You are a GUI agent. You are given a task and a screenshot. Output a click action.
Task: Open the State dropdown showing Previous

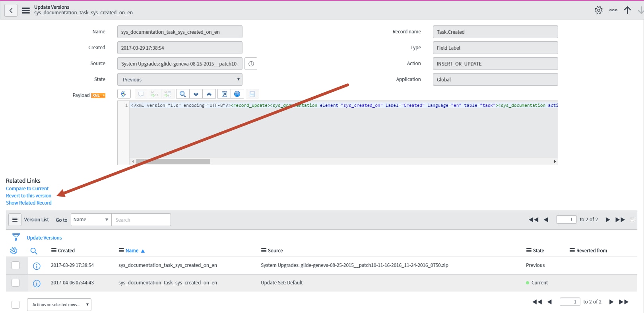pyautogui.click(x=180, y=79)
